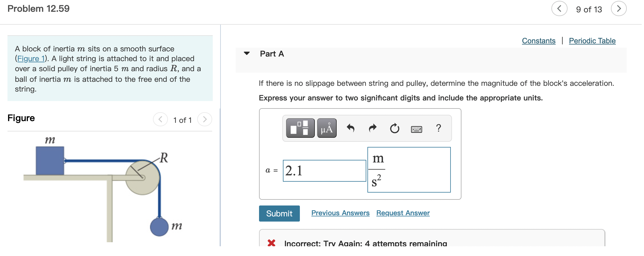Screen dimensions: 644x256
Task: Click the question mark help icon
Action: 438,128
